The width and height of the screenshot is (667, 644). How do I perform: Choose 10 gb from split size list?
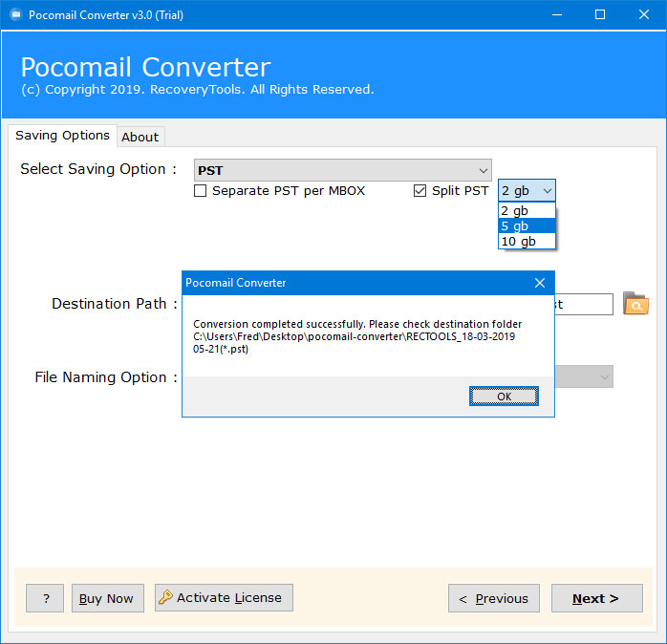coord(527,241)
